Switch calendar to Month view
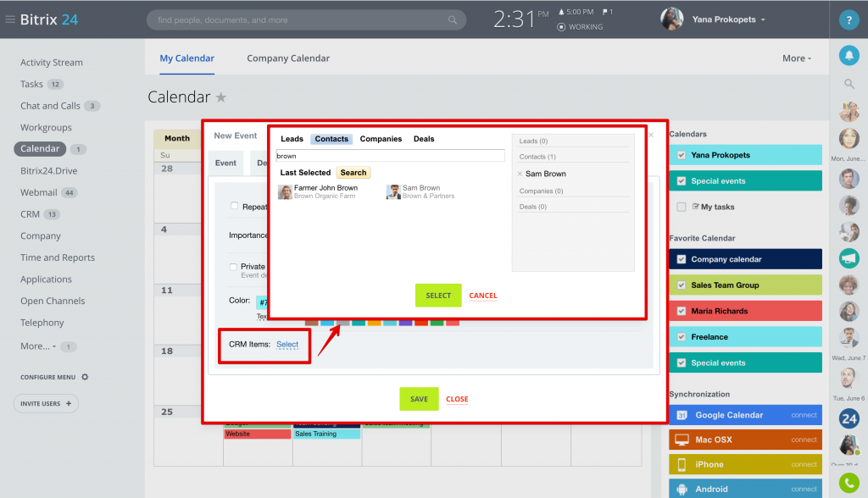This screenshot has width=868, height=498. pos(177,138)
